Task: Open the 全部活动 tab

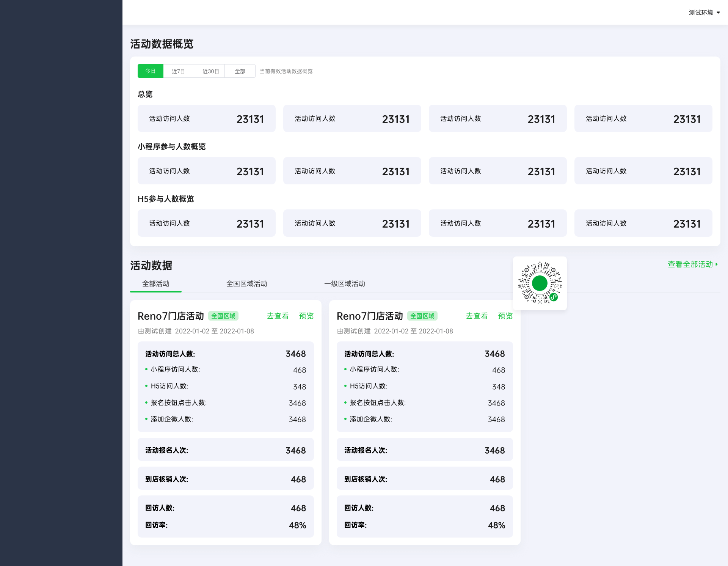Action: [x=156, y=284]
